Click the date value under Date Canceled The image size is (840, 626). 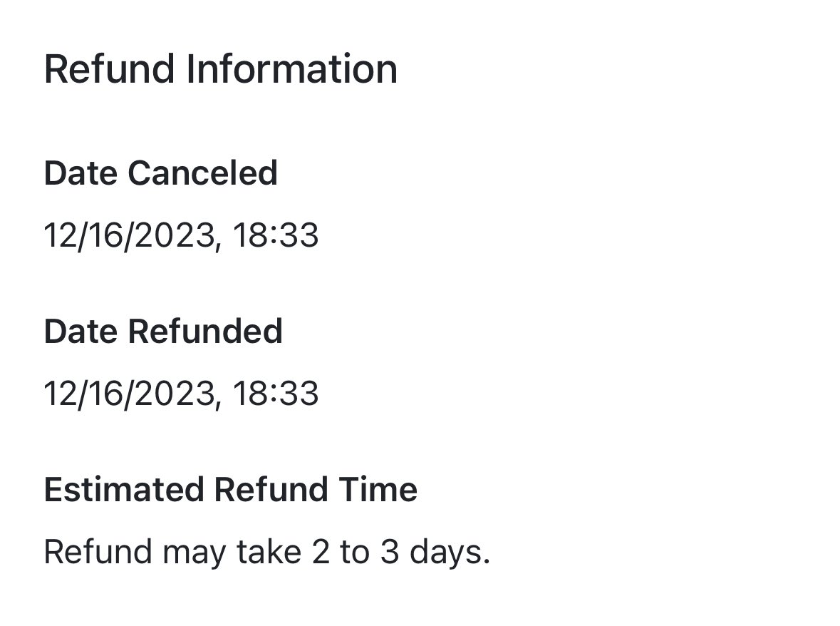(181, 235)
